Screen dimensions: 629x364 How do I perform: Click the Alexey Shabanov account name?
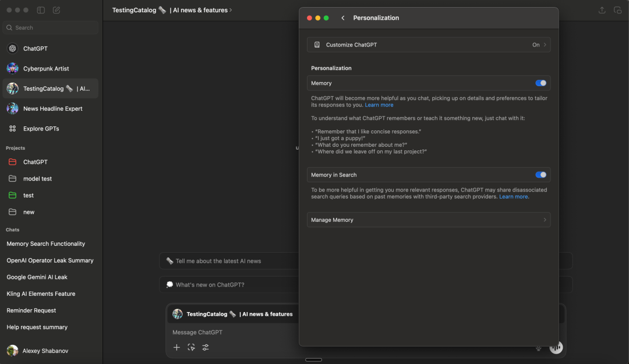[x=45, y=351]
